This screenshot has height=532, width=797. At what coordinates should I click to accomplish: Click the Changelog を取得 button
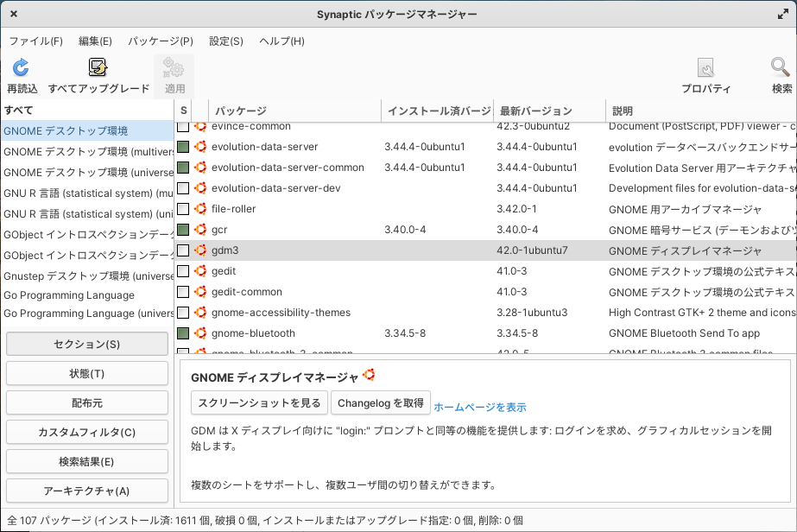point(381,402)
